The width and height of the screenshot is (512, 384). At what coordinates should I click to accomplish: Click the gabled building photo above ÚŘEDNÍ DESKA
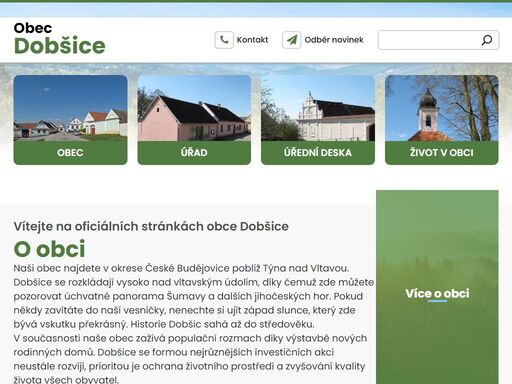pos(318,108)
